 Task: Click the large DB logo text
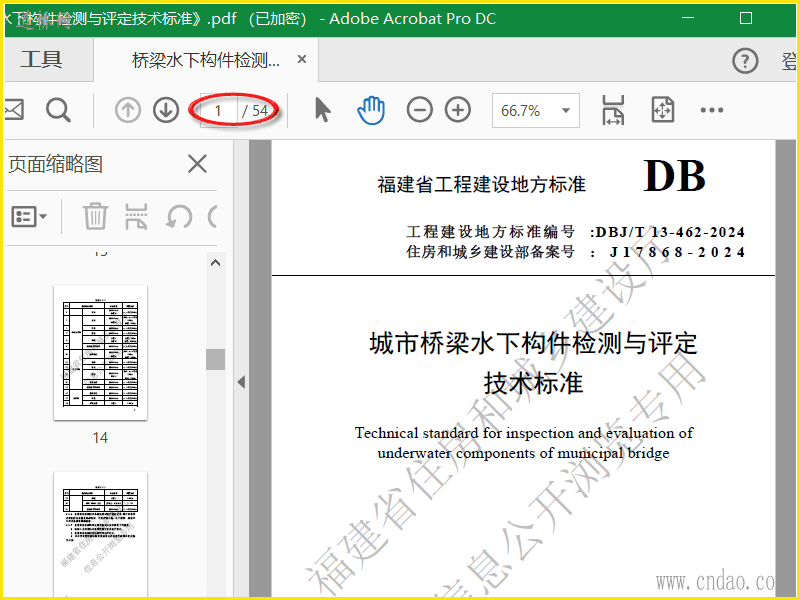(x=674, y=176)
